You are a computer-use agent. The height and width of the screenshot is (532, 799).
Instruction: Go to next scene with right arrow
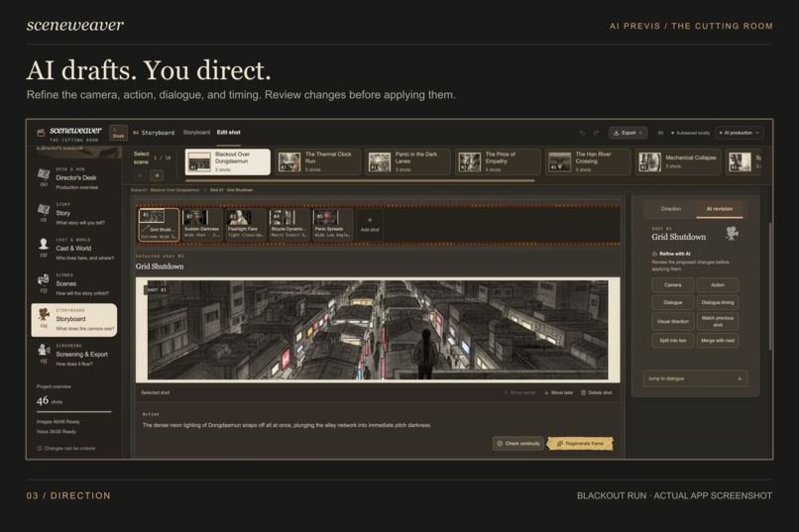click(x=157, y=175)
